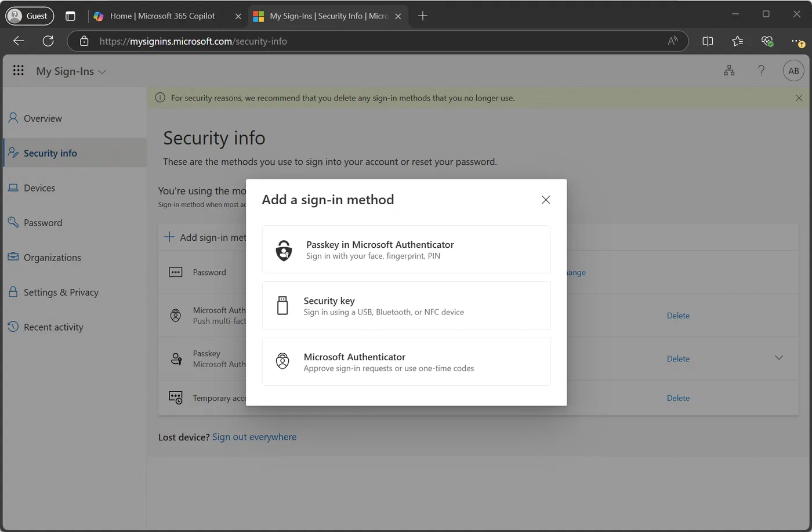Refresh the page
812x532 pixels.
point(48,41)
